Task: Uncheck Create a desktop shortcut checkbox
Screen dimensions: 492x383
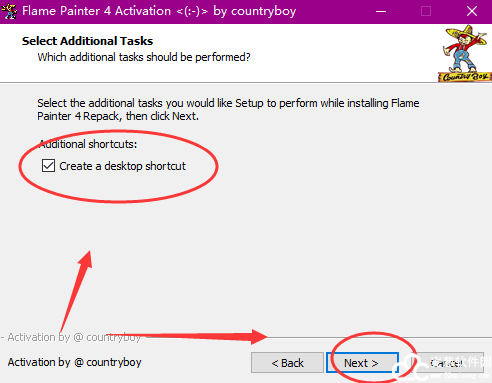Action: click(48, 165)
